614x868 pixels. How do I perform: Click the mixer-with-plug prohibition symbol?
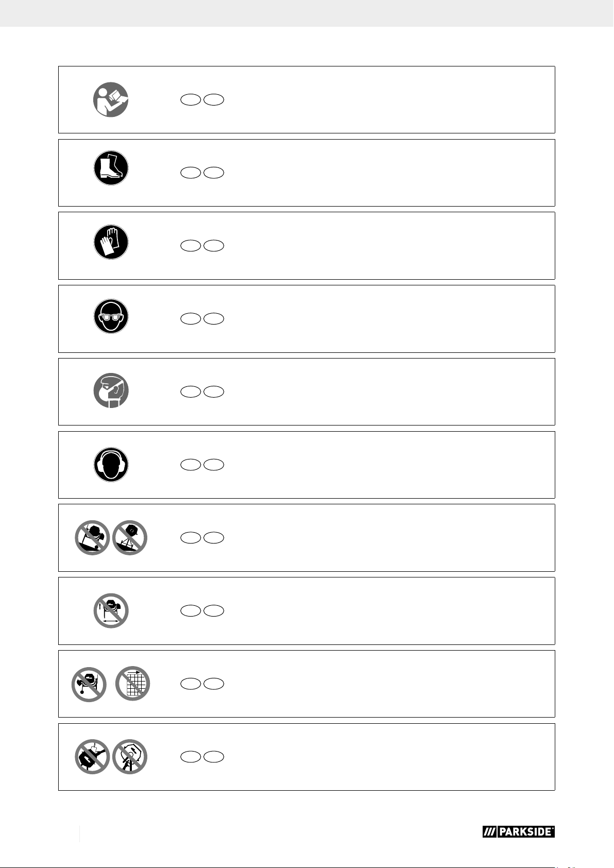(89, 684)
